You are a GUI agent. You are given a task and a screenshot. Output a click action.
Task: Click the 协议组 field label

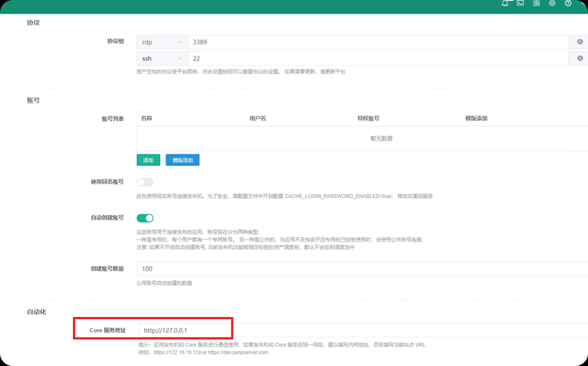(116, 41)
